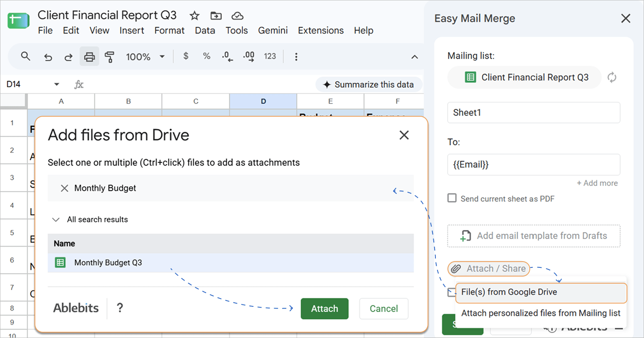Click the paperclip Attach / Share button
This screenshot has height=338, width=644.
click(x=489, y=269)
